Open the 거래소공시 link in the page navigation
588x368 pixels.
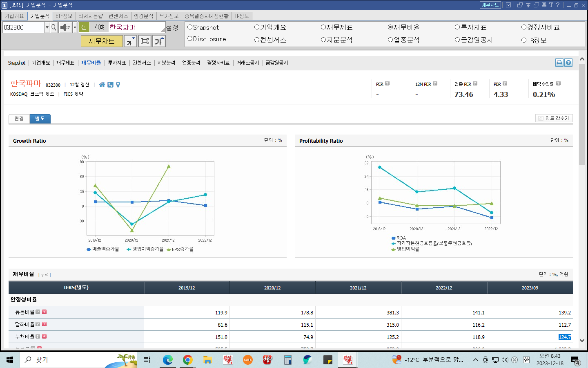point(247,63)
